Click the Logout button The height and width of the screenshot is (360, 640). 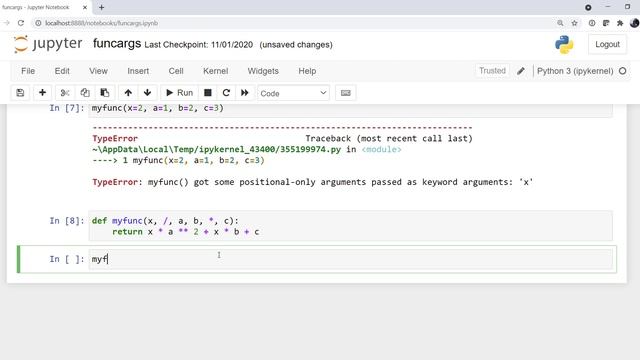(x=607, y=44)
